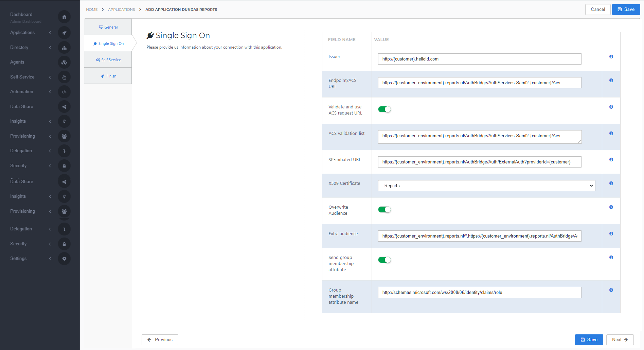The image size is (644, 350).
Task: Click the FIELD NAME column header
Action: [342, 40]
